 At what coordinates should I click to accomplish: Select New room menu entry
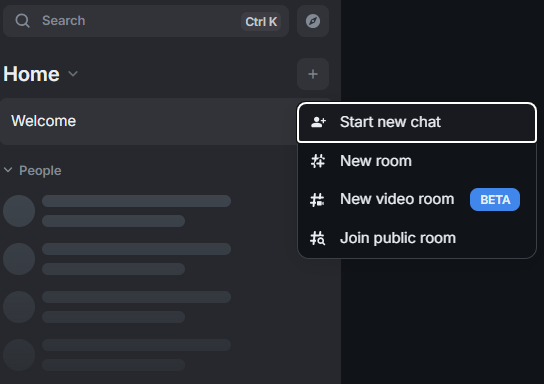tap(417, 161)
